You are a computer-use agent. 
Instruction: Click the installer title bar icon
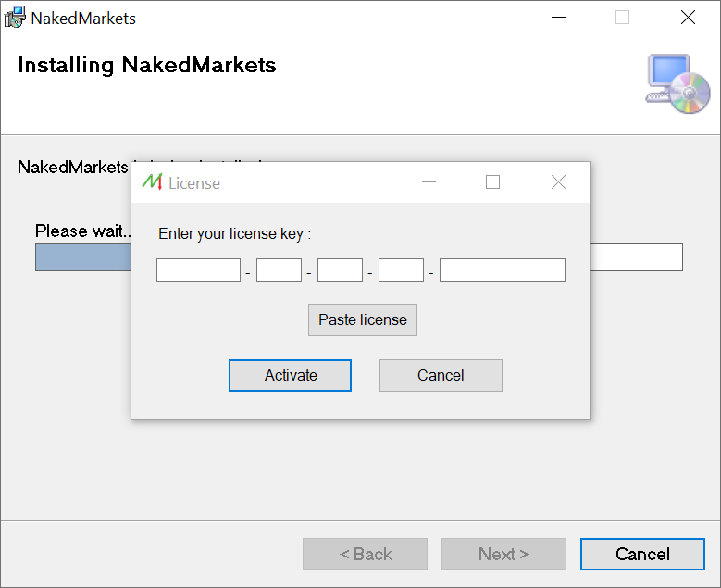pos(15,18)
